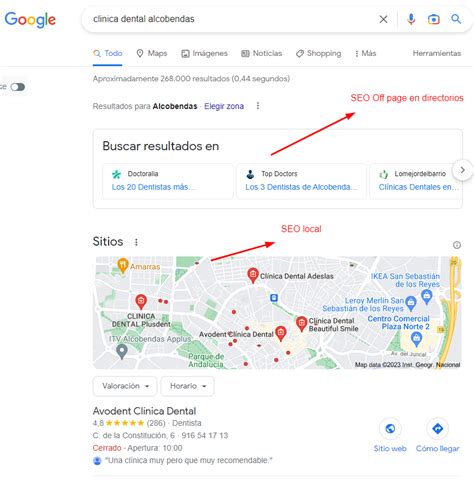Screen dimensions: 474x480
Task: Open the Doctoralia 20 Dentistas link
Action: coord(153,187)
